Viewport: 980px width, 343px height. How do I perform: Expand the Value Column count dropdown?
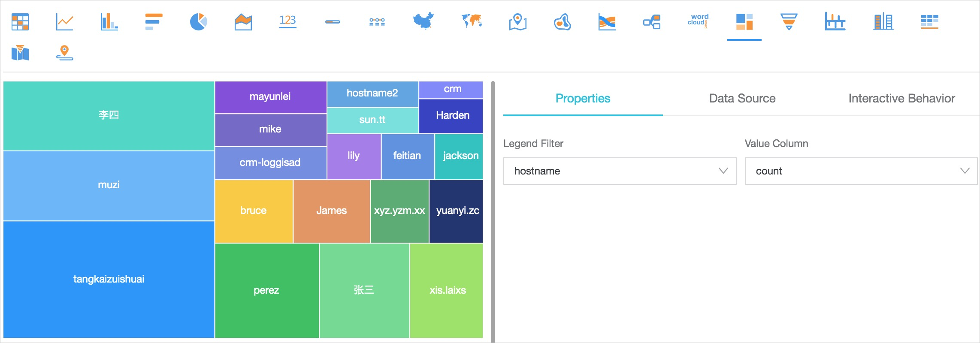pos(861,171)
